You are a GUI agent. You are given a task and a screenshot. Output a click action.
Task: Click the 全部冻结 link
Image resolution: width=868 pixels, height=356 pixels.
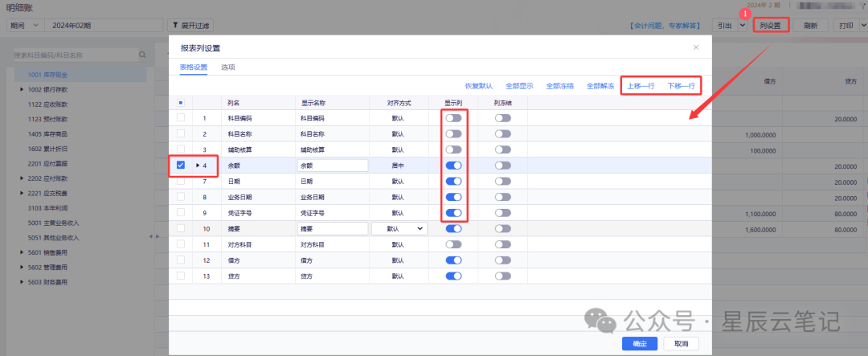(559, 86)
